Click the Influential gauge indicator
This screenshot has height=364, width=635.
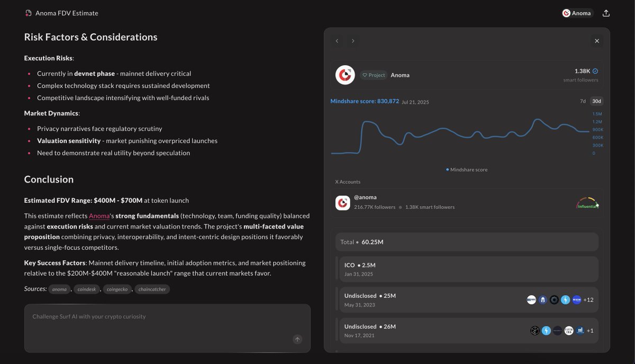(x=588, y=203)
